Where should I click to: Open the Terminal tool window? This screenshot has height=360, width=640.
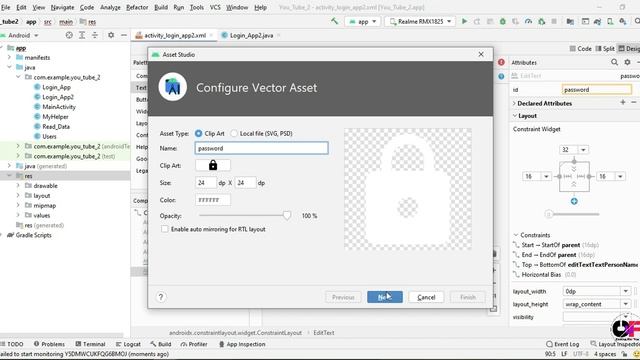click(x=90, y=344)
